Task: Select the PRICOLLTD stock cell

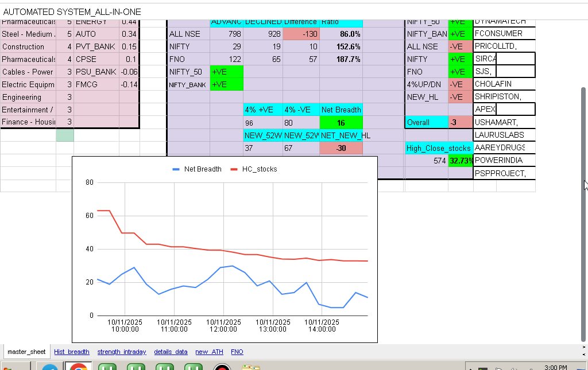Action: tap(504, 46)
